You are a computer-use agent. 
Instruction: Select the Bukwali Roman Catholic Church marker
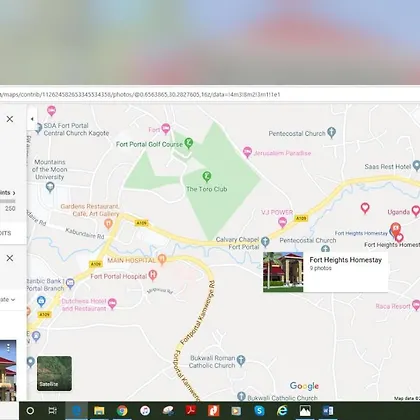click(x=241, y=360)
